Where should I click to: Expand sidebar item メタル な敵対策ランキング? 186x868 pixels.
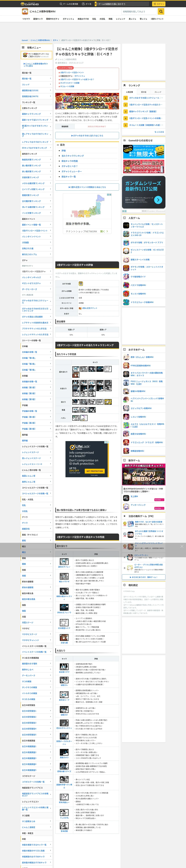coord(37,183)
